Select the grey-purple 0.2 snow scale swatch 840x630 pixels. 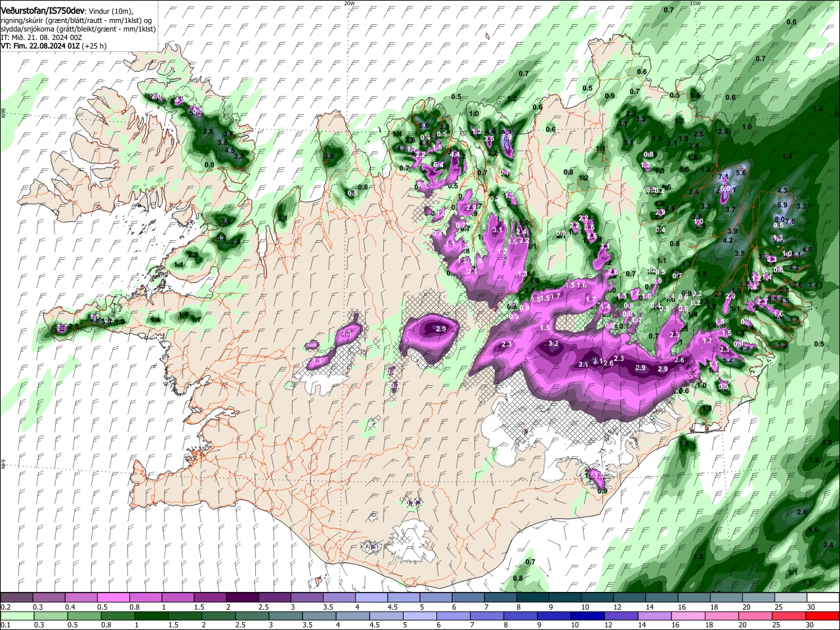pyautogui.click(x=16, y=598)
